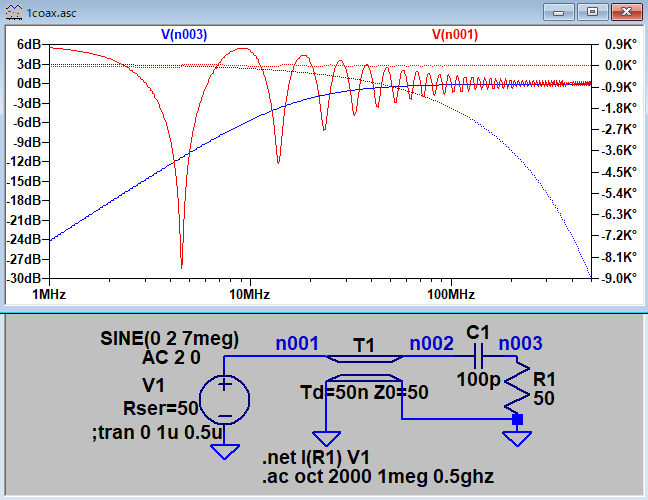
Task: Click the n001 net label
Action: click(297, 344)
